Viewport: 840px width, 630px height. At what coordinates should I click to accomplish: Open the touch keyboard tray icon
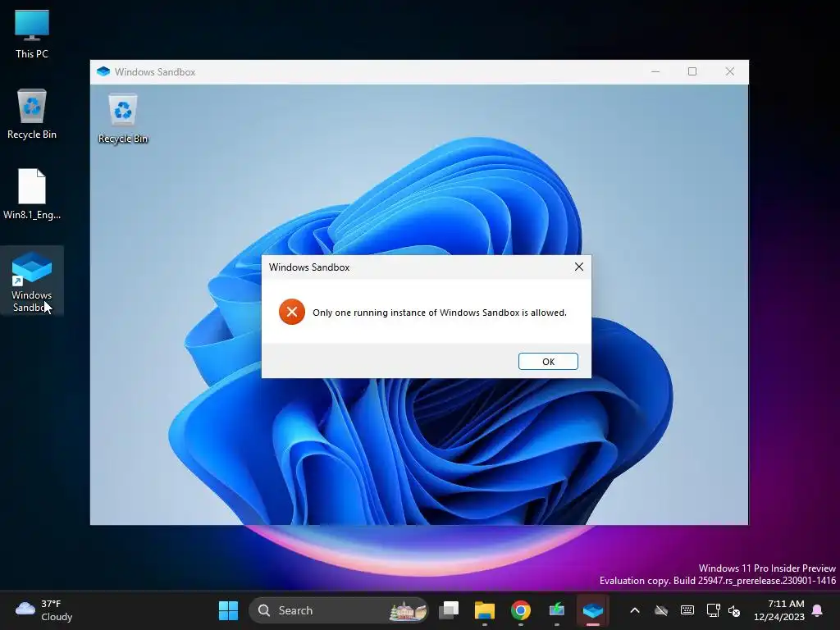tap(687, 610)
